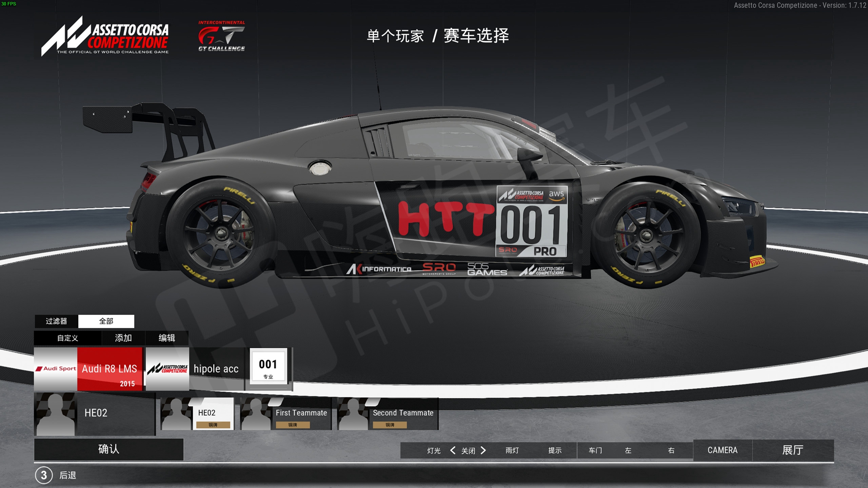The width and height of the screenshot is (868, 488).
Task: Click the 编辑 edit button
Action: point(167,338)
